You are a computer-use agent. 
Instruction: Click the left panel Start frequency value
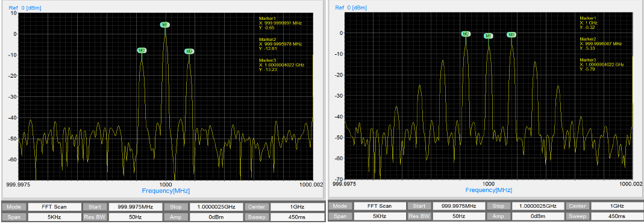pyautogui.click(x=135, y=207)
